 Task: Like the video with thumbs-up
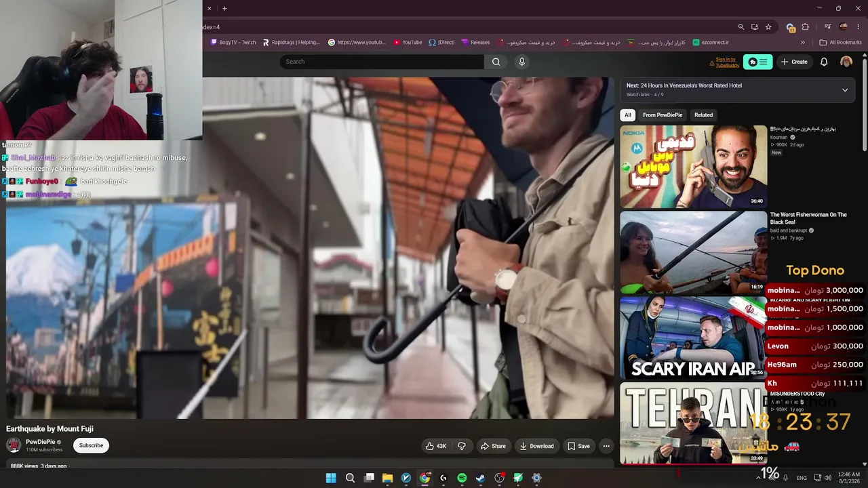436,446
